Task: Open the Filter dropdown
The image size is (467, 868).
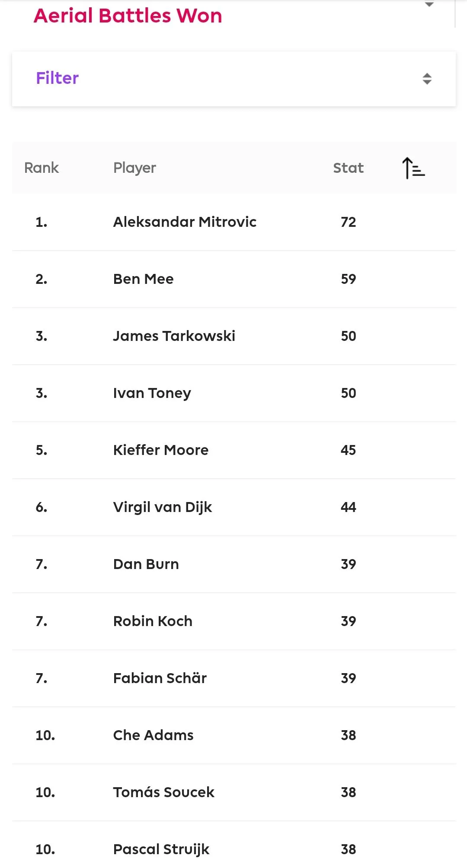Action: tap(233, 79)
